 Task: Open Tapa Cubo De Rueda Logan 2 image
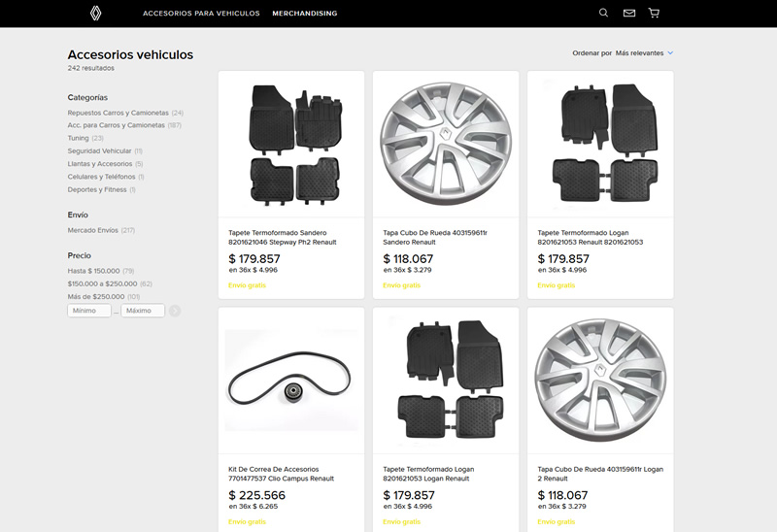600,381
